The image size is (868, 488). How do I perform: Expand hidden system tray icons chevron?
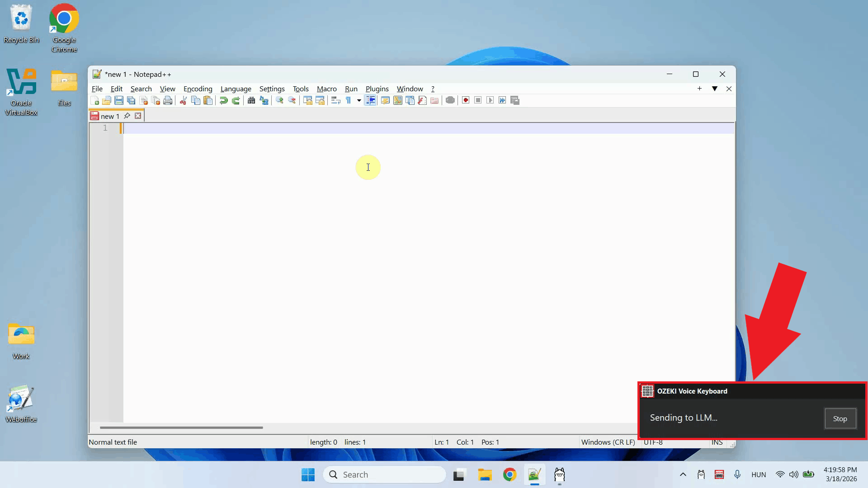click(x=683, y=474)
